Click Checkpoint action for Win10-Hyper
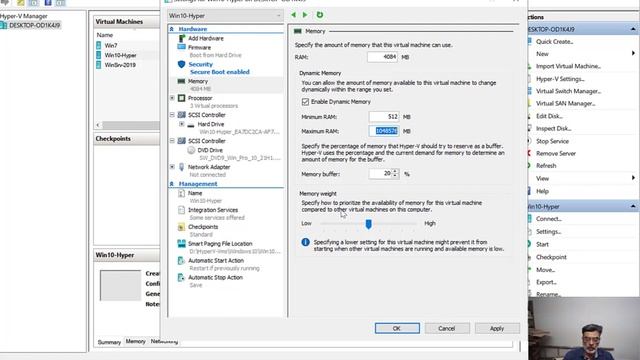 click(x=551, y=257)
